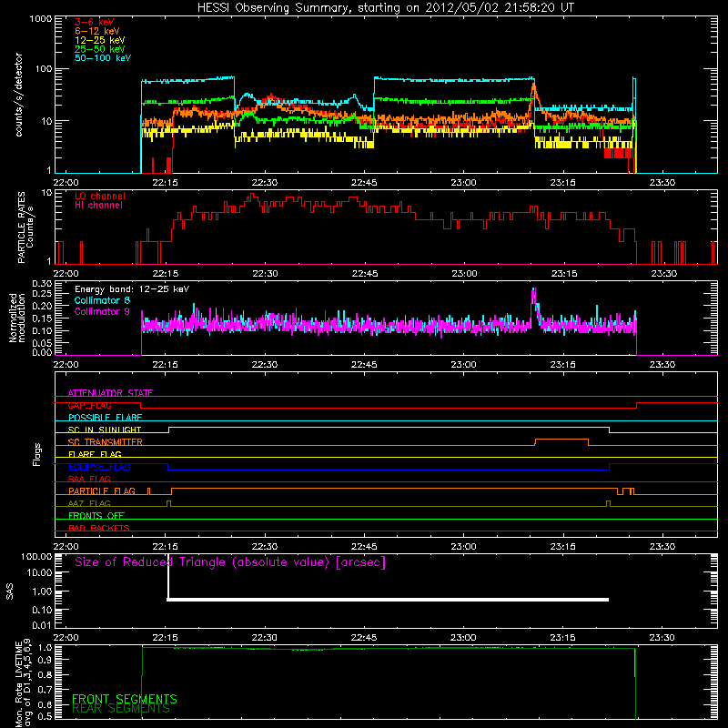Click the 100.00 value on the SAS axis

(36, 557)
